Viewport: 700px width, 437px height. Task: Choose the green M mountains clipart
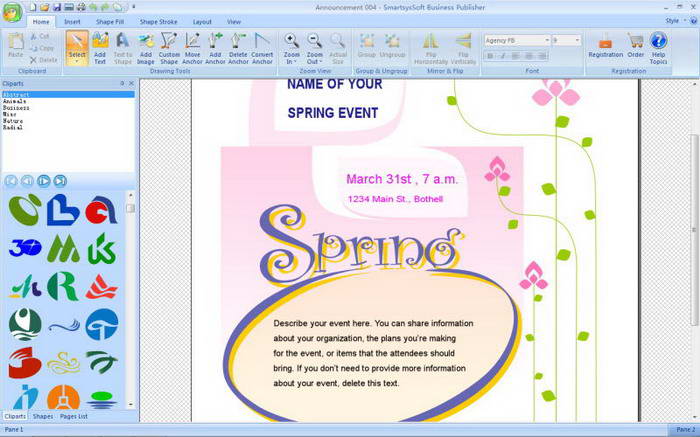pyautogui.click(x=62, y=248)
